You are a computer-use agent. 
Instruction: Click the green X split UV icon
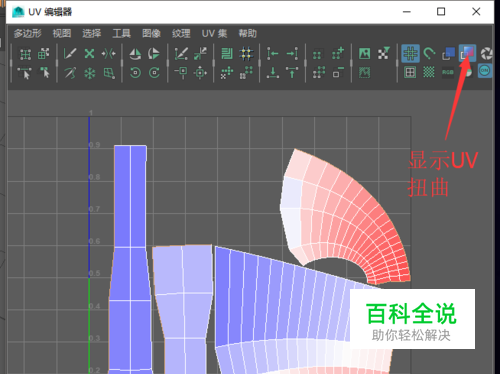[89, 54]
